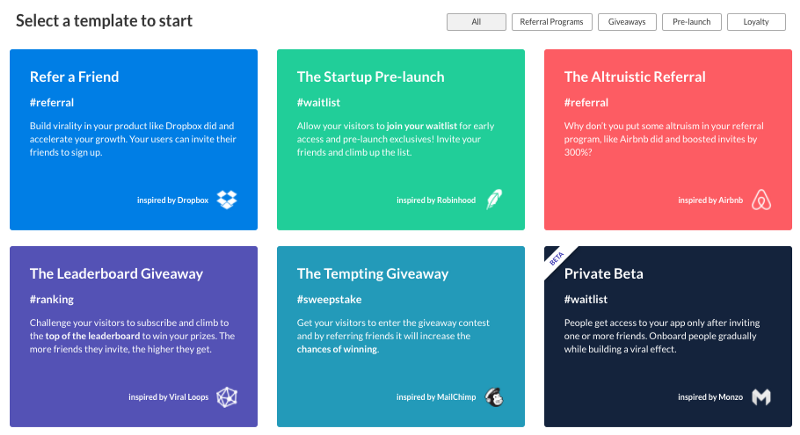Click the Airbnb logo icon

point(761,199)
